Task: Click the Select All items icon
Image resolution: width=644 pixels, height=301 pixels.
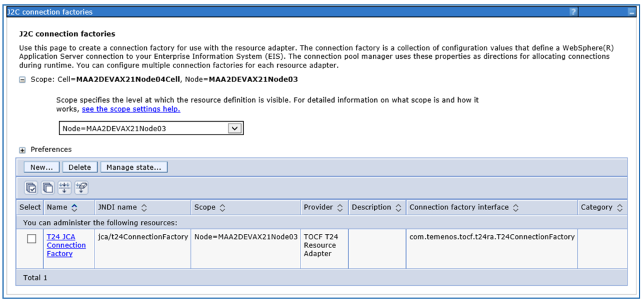Action: pos(31,187)
